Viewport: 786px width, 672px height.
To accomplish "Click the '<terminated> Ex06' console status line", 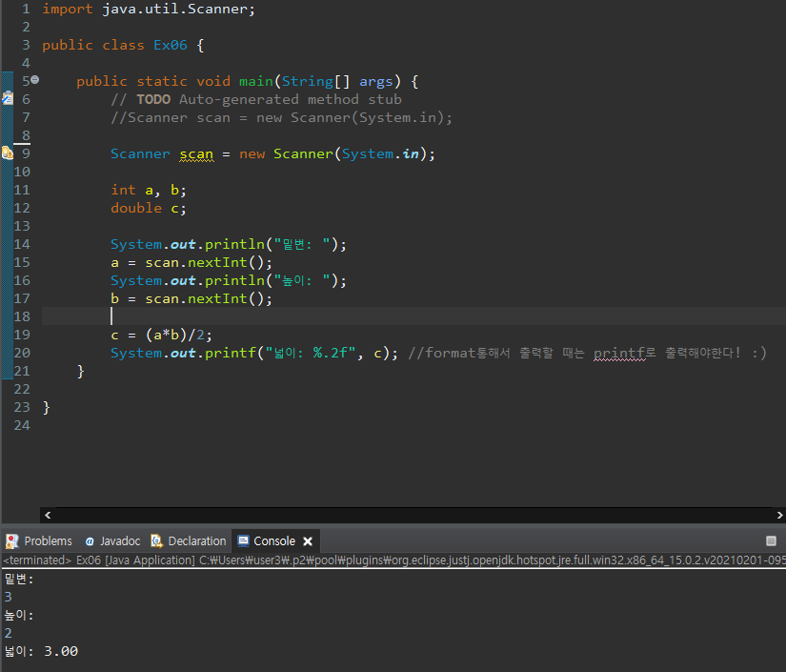I will (394, 560).
